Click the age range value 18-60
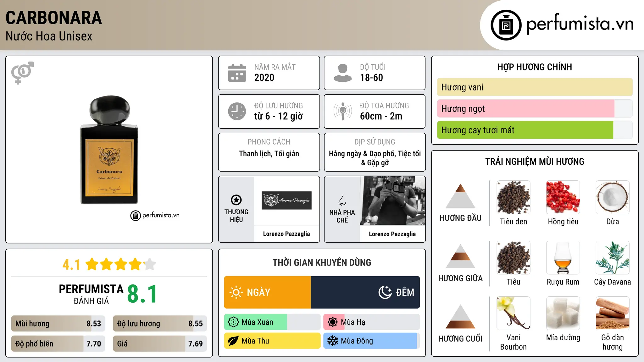 (x=371, y=78)
